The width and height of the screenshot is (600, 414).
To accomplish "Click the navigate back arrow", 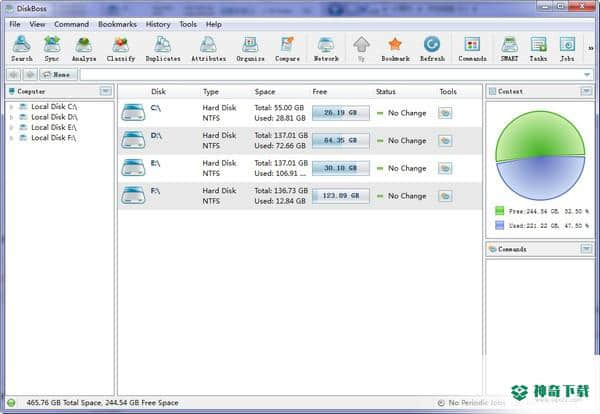I will [x=14, y=75].
